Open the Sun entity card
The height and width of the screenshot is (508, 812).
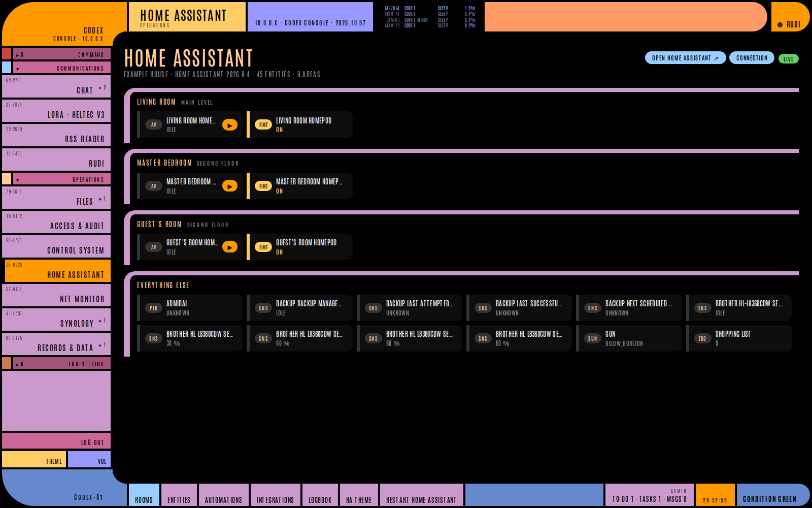[629, 338]
